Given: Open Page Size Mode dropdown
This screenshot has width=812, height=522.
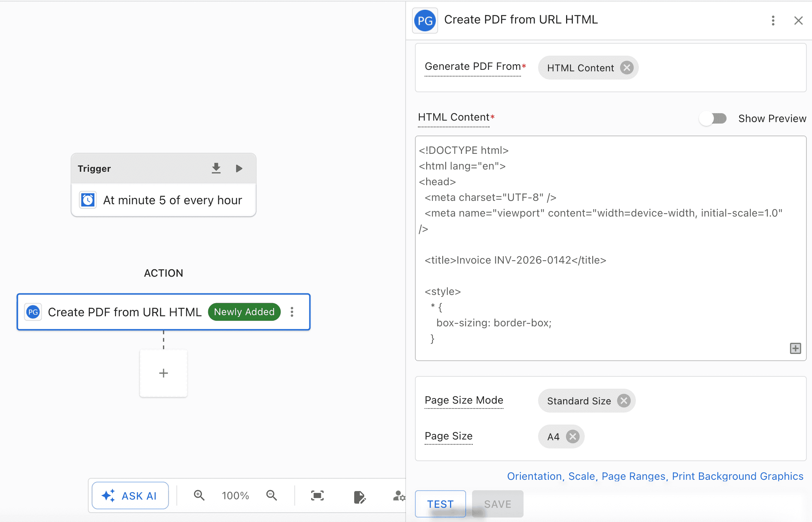Looking at the screenshot, I should pyautogui.click(x=587, y=401).
